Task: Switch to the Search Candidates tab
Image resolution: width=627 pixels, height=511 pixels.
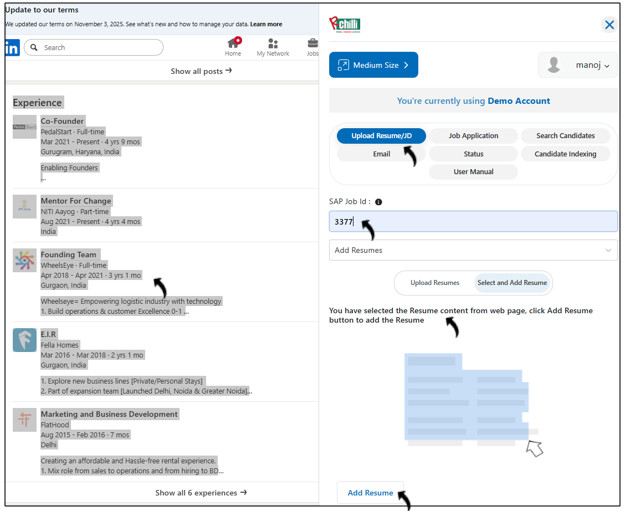Action: (565, 136)
